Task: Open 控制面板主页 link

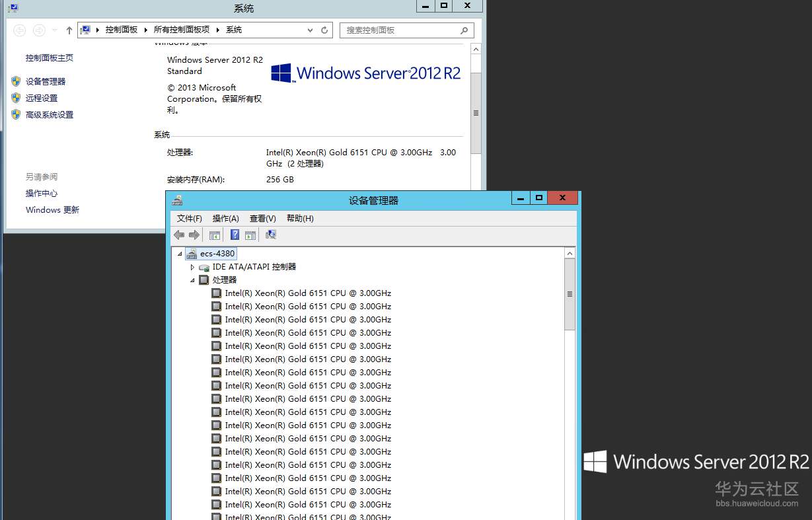Action: (x=50, y=58)
